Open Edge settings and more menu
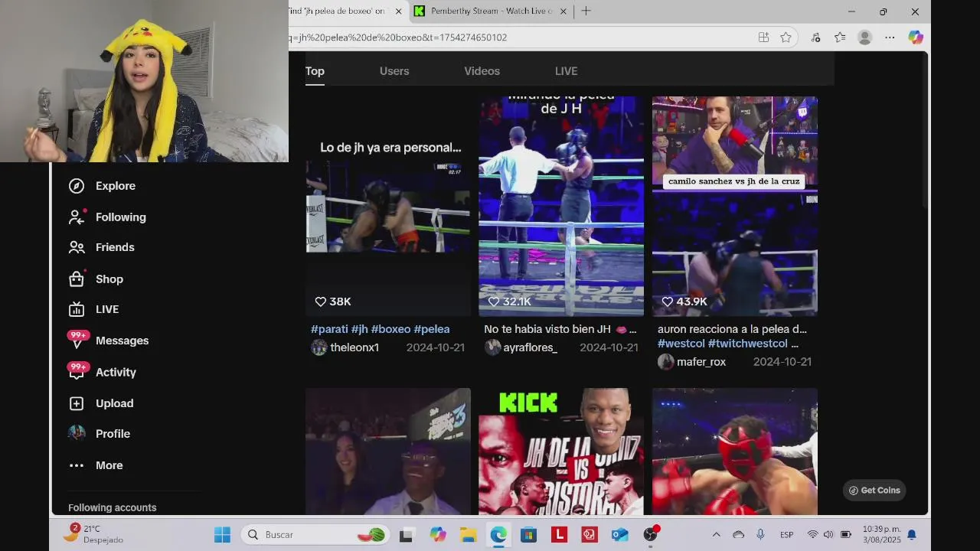Screen dimensions: 980x551 [x=890, y=37]
